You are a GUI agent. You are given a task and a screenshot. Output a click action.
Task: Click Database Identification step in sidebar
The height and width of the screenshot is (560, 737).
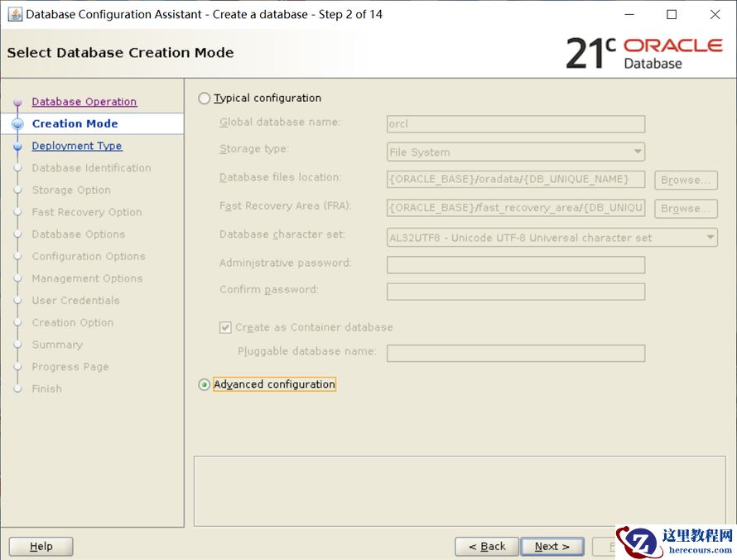coord(91,168)
